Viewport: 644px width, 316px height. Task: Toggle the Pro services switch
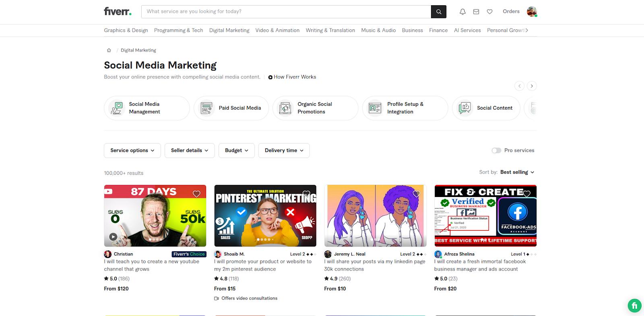[x=496, y=150]
